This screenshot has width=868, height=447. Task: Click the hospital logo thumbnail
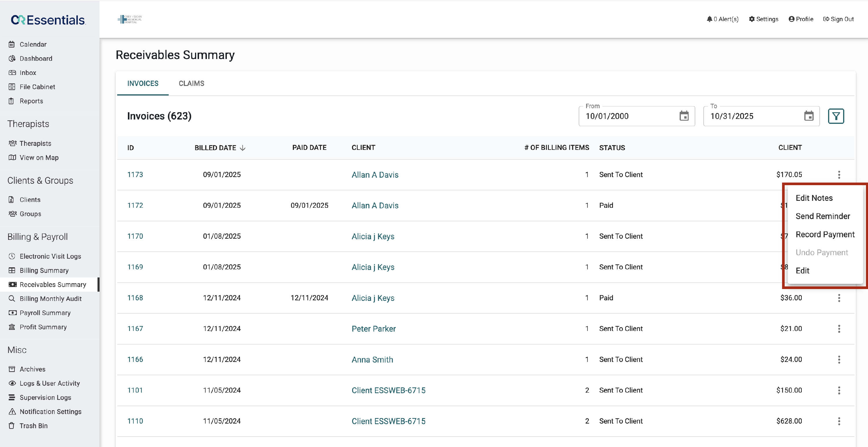click(x=130, y=19)
